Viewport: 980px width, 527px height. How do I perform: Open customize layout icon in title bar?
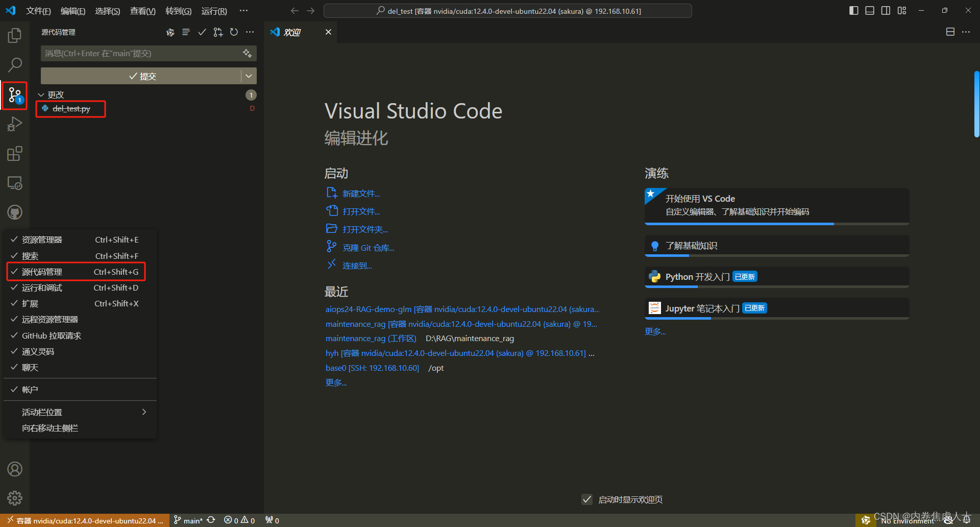(902, 11)
